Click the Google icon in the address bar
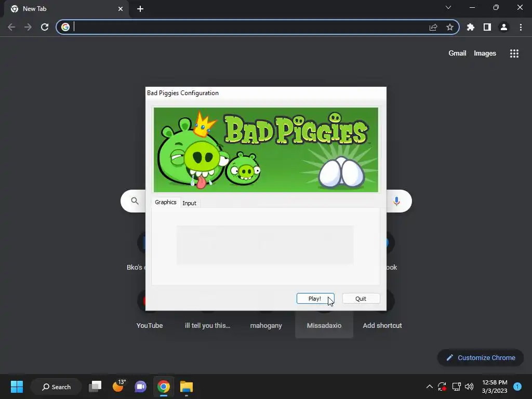This screenshot has width=532, height=399. tap(65, 27)
